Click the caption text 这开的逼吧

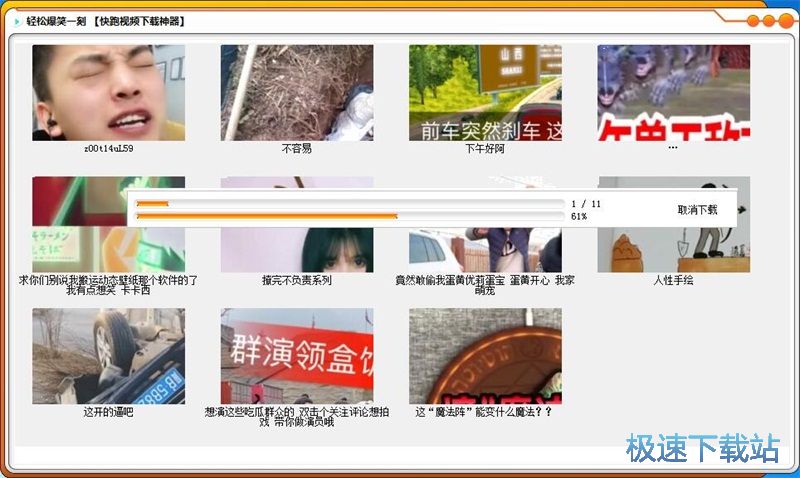[108, 412]
